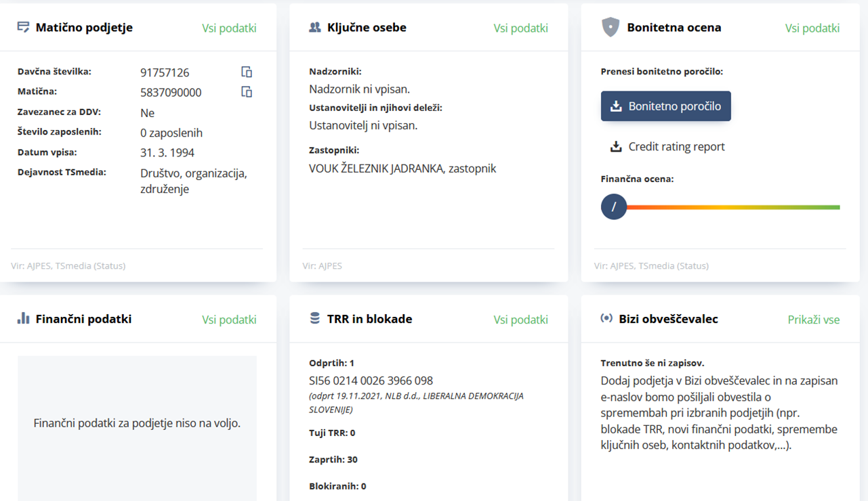Copy the Matična number
Viewport: 868px width, 501px height.
247,92
